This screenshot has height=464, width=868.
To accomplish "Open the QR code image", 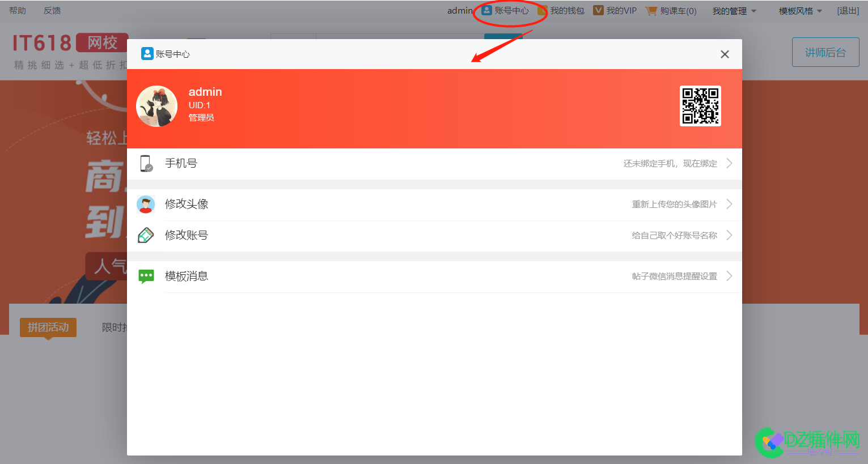I will (x=700, y=106).
